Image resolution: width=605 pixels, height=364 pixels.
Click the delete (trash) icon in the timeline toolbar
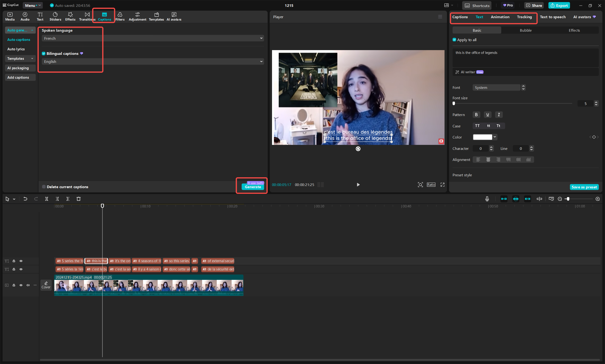pyautogui.click(x=78, y=199)
